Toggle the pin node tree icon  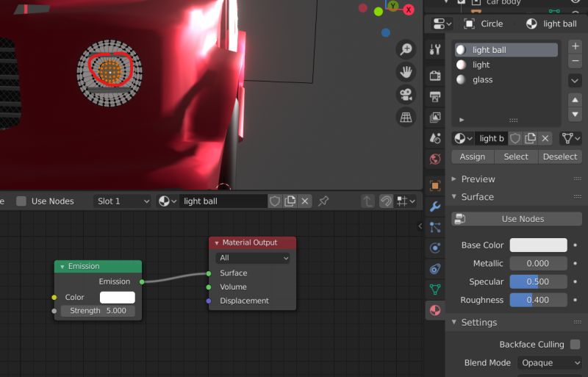(323, 201)
